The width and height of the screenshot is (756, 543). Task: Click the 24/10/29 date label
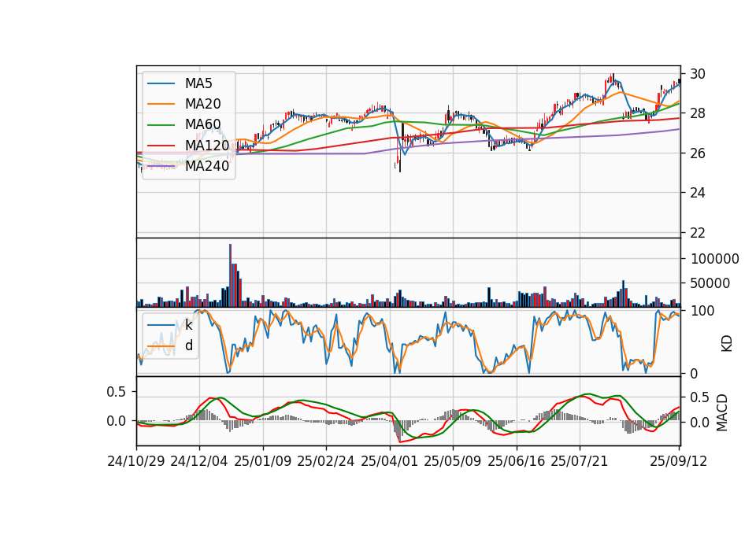(136, 461)
